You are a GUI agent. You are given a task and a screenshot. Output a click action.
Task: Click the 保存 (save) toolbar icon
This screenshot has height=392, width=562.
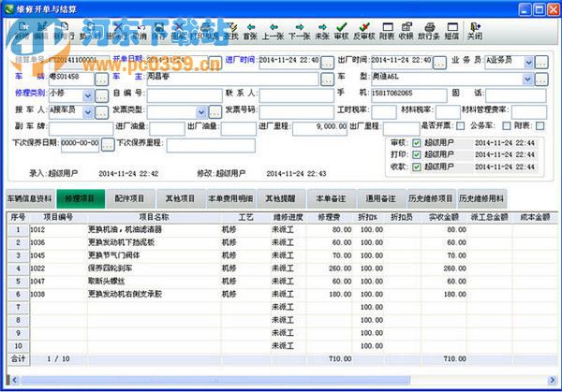[x=159, y=31]
